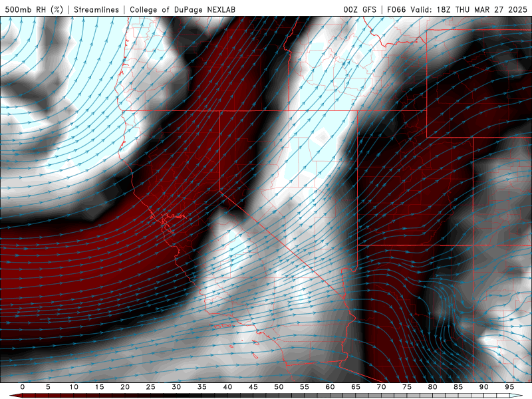Click the "25" tick label on the legend

coord(151,387)
